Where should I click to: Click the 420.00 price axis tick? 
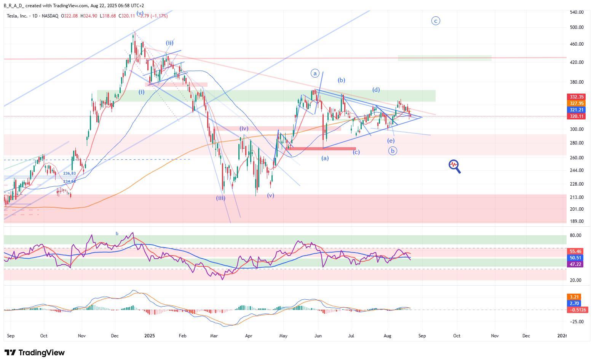576,62
